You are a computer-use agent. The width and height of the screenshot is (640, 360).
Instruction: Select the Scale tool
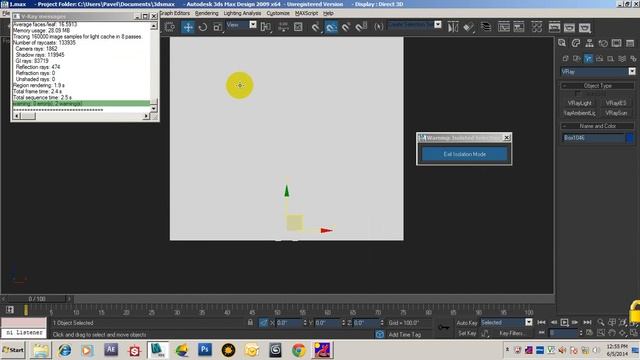(x=218, y=27)
